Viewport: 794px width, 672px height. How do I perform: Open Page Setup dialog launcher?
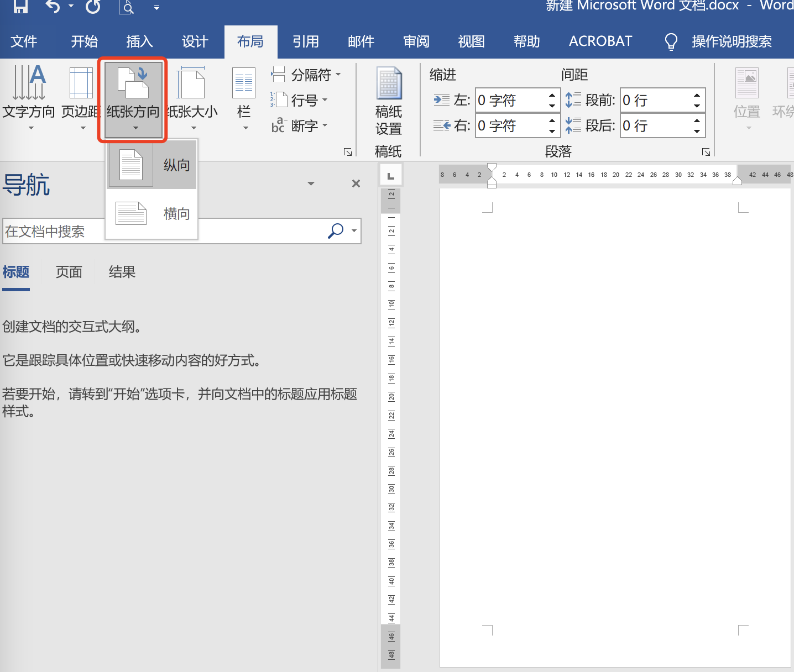pyautogui.click(x=348, y=152)
